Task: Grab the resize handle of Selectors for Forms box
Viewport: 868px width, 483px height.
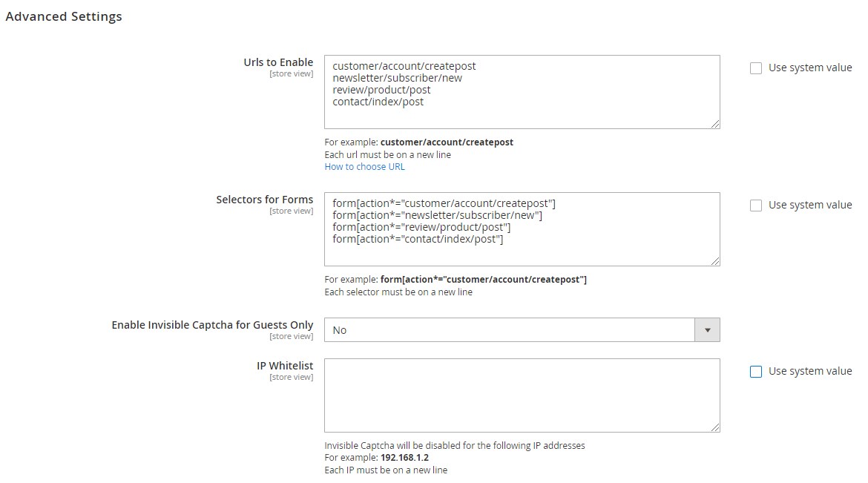Action: click(715, 261)
